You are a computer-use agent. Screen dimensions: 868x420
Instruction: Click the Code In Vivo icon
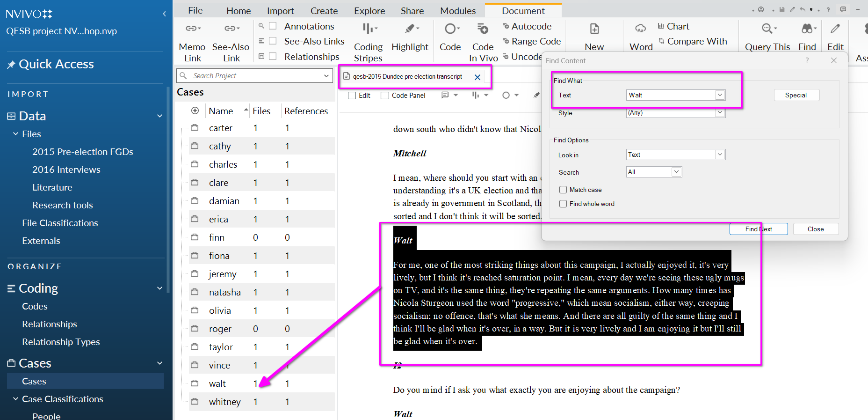[x=483, y=29]
